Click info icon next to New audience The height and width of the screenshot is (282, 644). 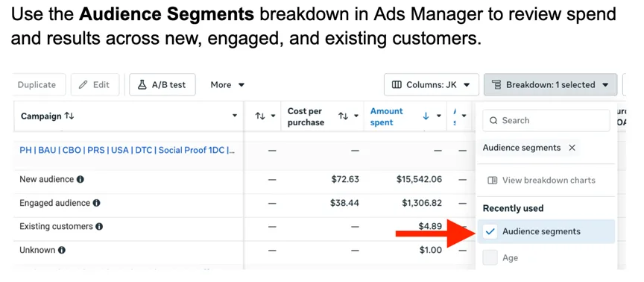(x=80, y=180)
